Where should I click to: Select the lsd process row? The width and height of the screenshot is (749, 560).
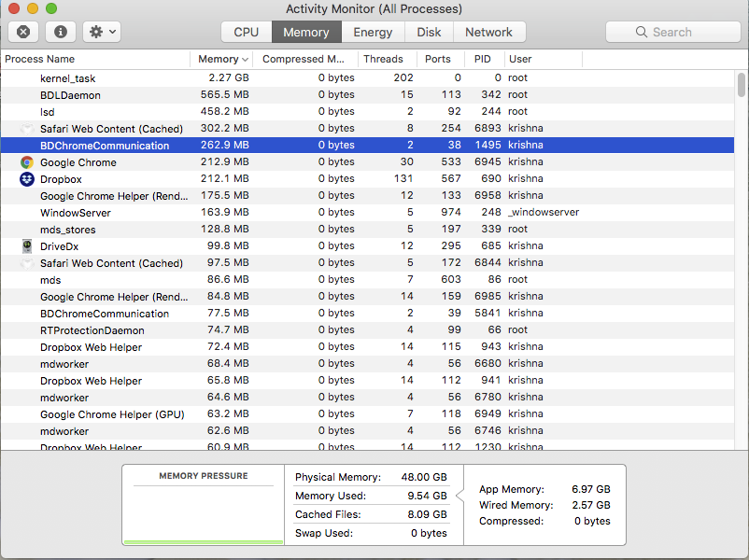pyautogui.click(x=367, y=111)
